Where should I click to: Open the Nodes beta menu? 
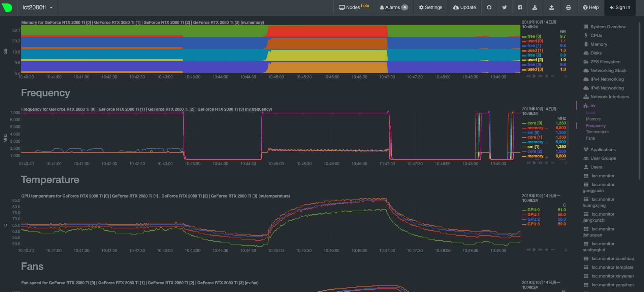[354, 7]
